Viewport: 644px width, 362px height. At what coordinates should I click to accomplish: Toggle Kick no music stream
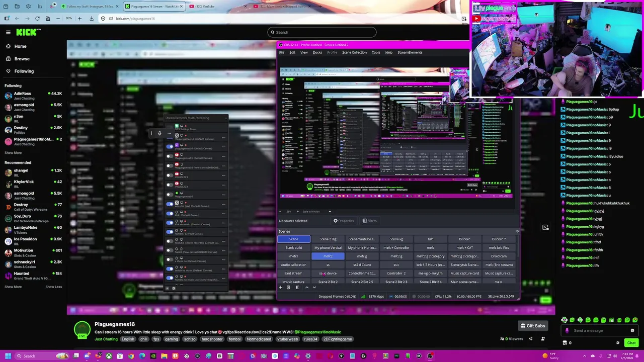[170, 222]
